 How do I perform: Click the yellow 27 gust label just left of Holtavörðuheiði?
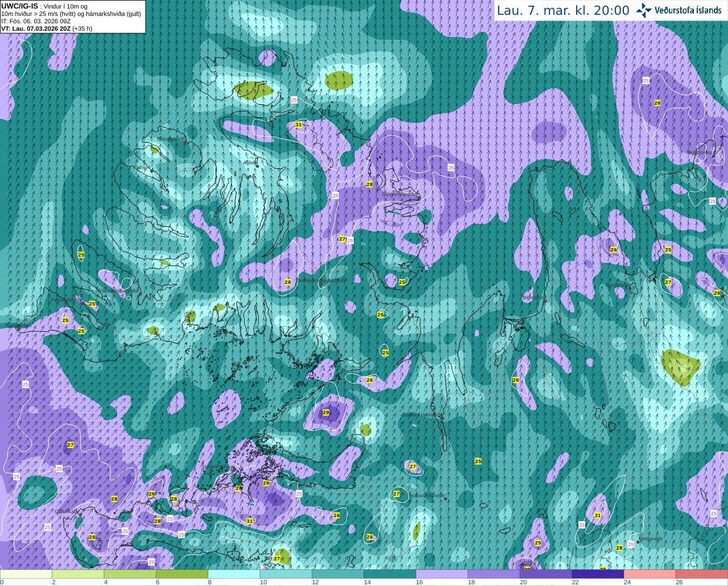[x=396, y=494]
